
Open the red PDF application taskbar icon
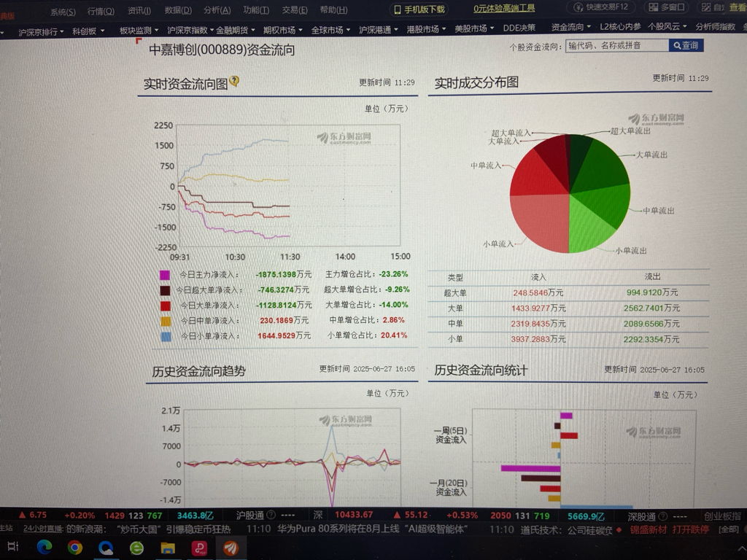(x=199, y=548)
